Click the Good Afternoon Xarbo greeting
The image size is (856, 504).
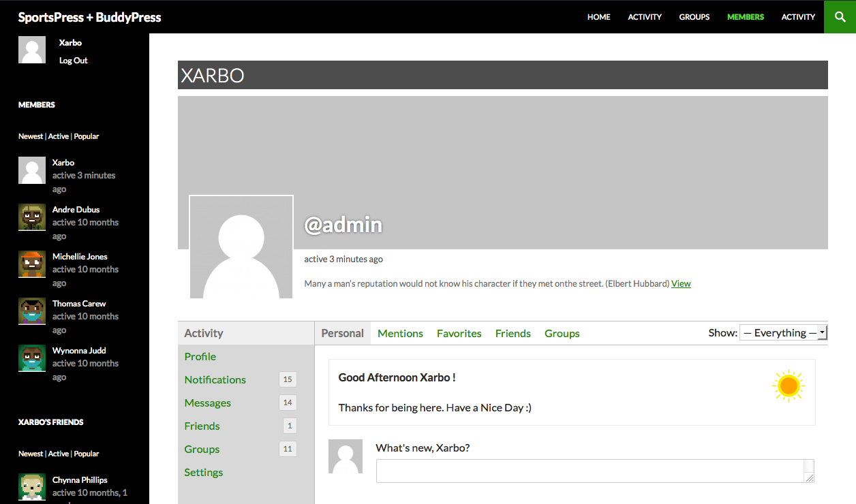tap(397, 377)
